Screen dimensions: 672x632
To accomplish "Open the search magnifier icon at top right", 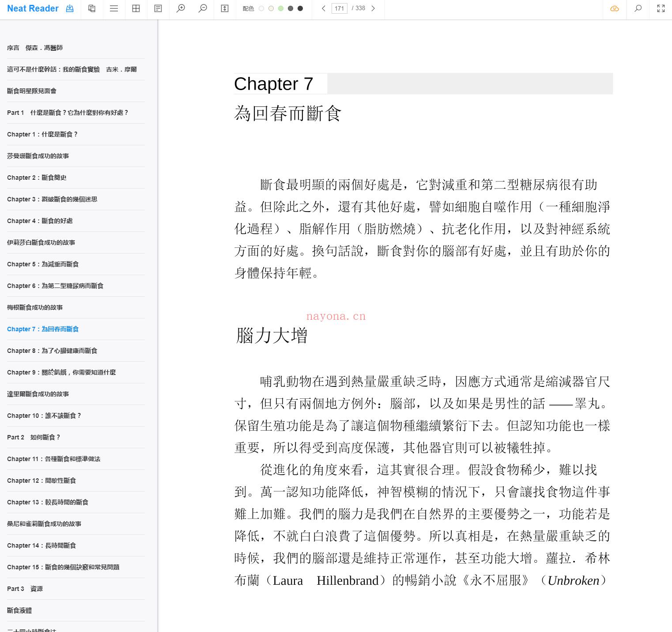I will [x=638, y=8].
